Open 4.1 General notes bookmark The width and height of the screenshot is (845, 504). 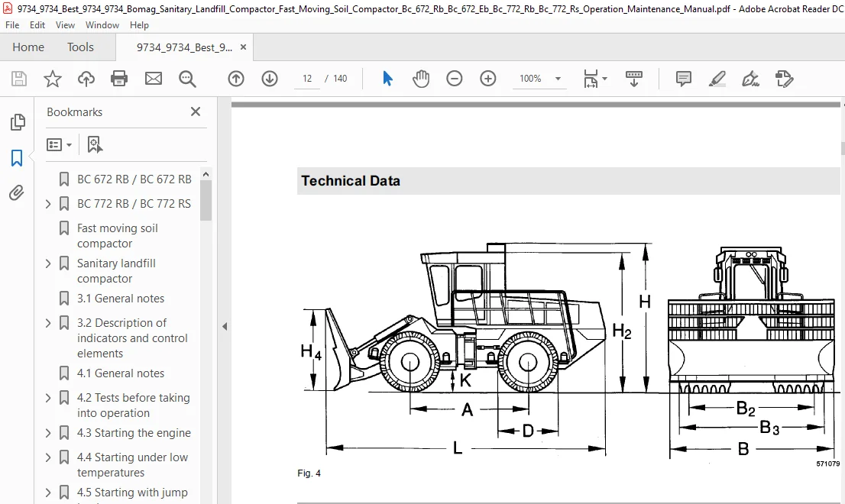click(x=121, y=373)
